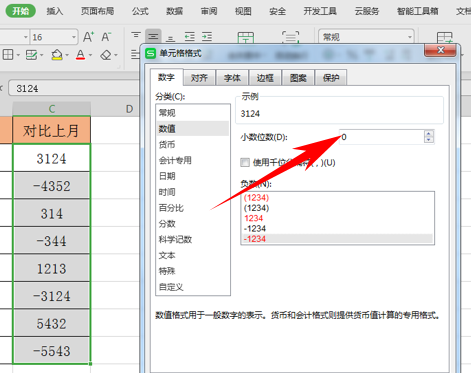This screenshot has height=373, width=471.
Task: Open the 安全 ribbon tab
Action: tap(277, 11)
